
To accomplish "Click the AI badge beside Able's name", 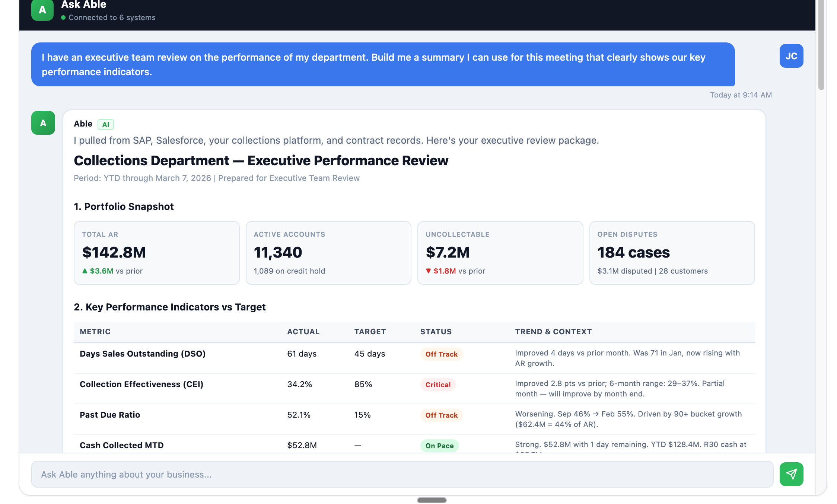I will 105,124.
